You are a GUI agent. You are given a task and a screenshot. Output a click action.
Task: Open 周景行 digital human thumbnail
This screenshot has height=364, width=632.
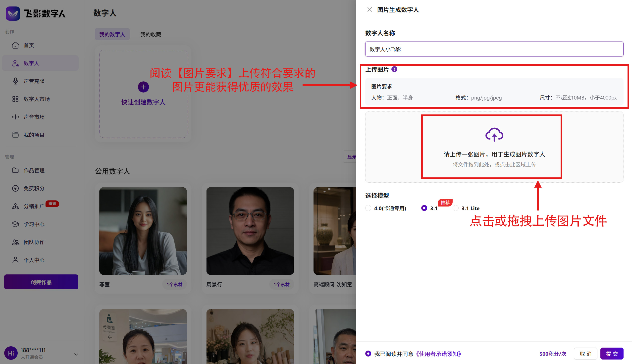(x=250, y=231)
